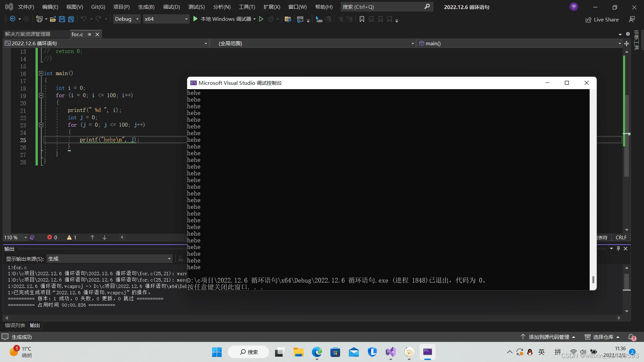Viewport: 644px width, 362px height.
Task: Open the 调试(D) menu
Action: 171,7
